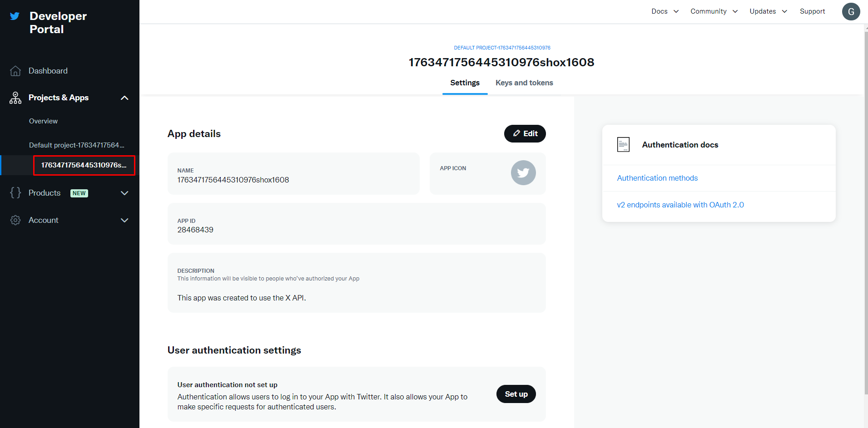Click the app icon bird thumbnail
Screen dimensions: 868x428
click(x=523, y=173)
